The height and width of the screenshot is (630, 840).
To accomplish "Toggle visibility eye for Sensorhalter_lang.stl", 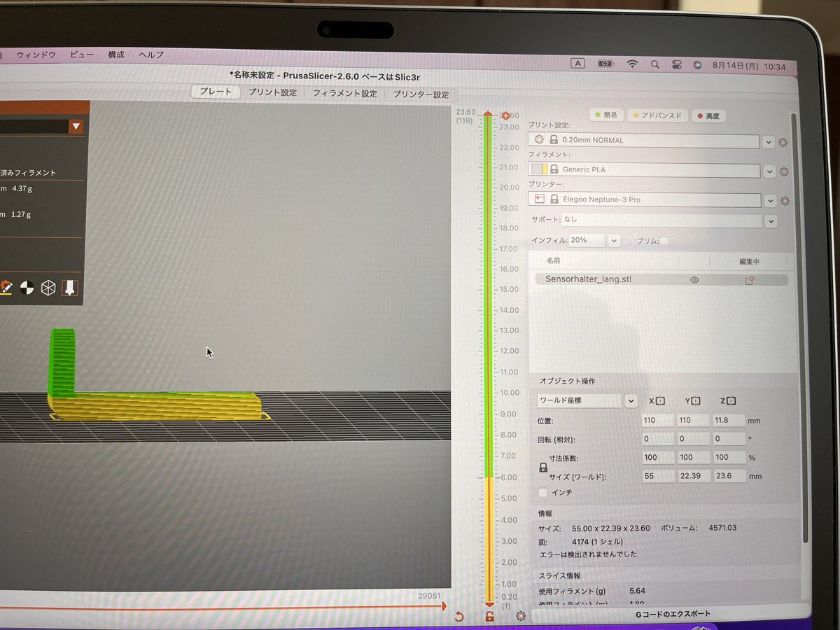I will point(694,280).
